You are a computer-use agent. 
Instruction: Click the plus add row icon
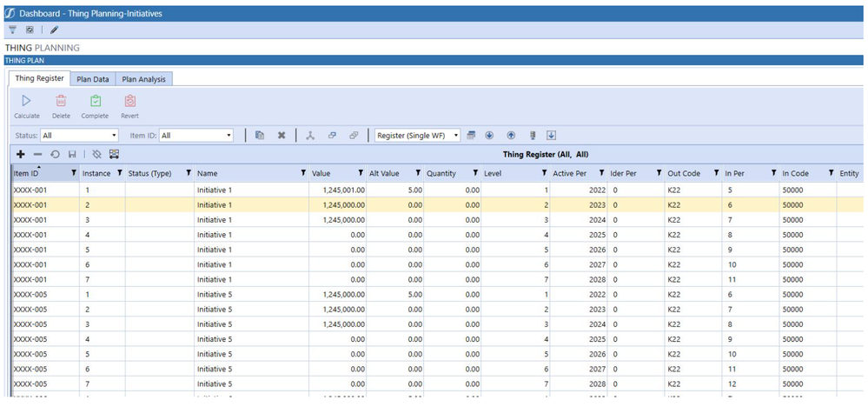21,155
